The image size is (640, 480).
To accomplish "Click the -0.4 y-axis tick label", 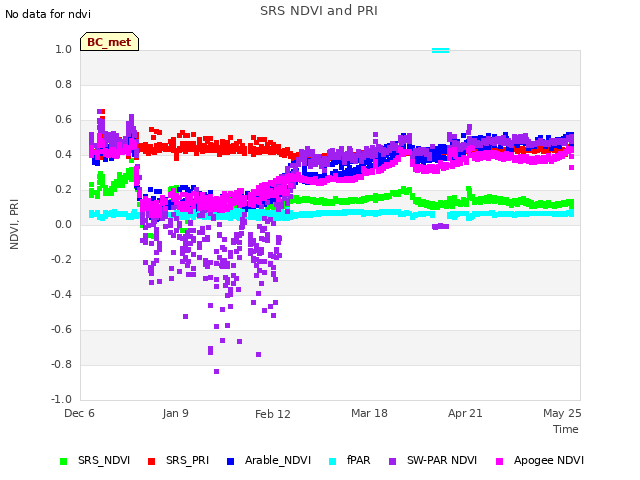I will tap(61, 294).
